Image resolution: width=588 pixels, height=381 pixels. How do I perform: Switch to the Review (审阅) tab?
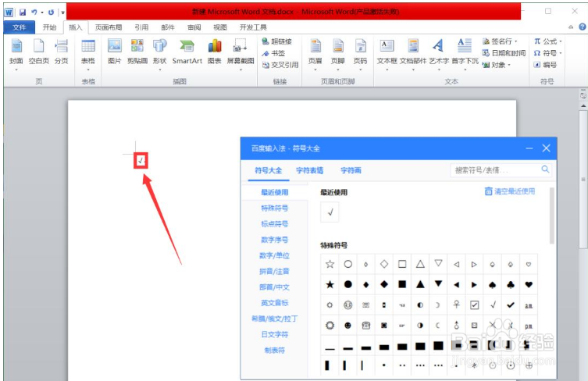194,27
